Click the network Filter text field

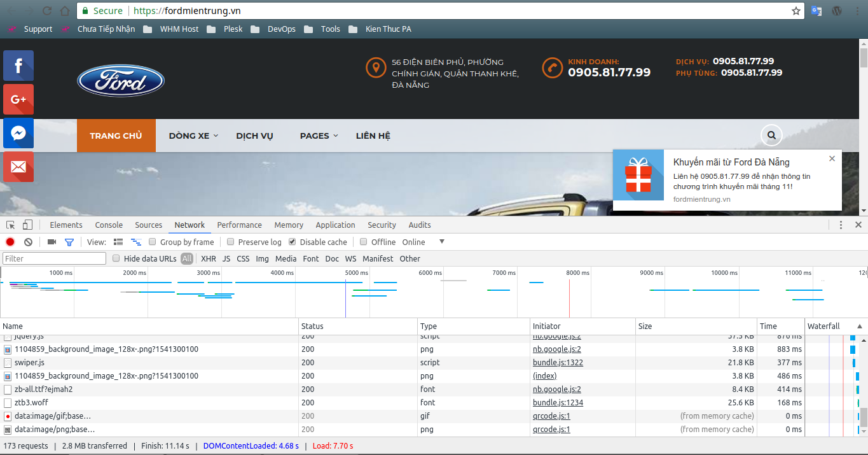tap(55, 258)
